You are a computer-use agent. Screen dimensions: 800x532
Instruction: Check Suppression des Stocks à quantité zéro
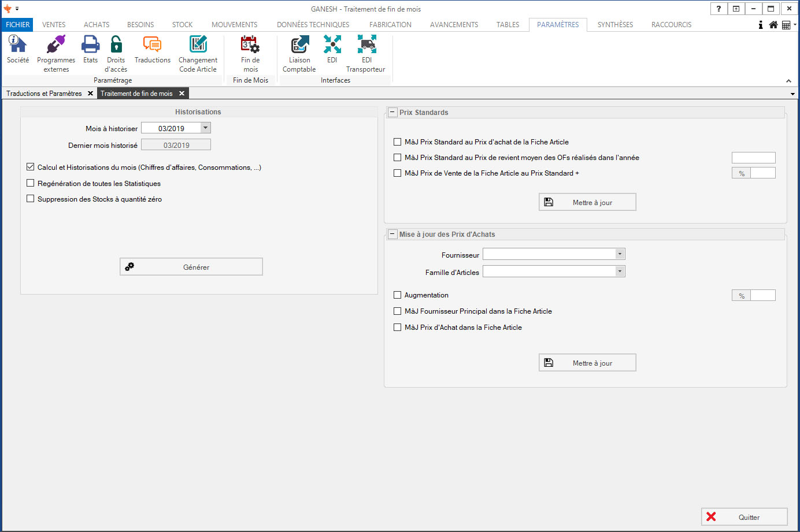tap(31, 199)
